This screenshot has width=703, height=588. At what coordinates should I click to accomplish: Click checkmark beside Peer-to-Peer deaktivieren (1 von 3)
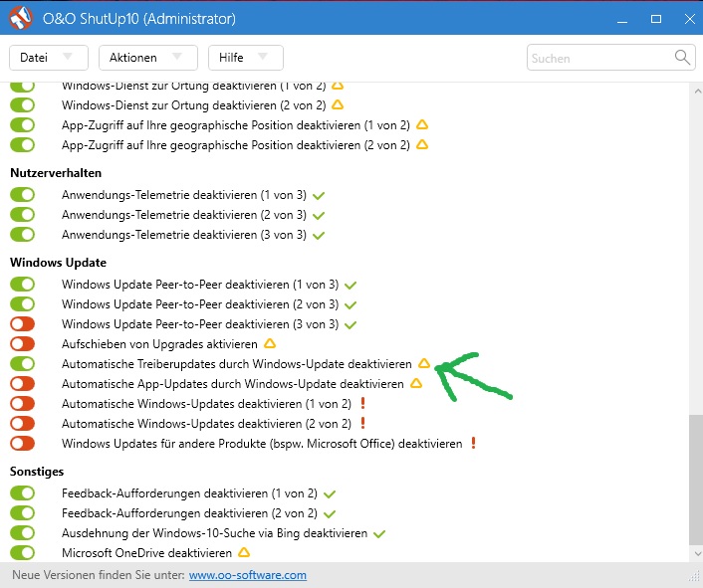[351, 286]
